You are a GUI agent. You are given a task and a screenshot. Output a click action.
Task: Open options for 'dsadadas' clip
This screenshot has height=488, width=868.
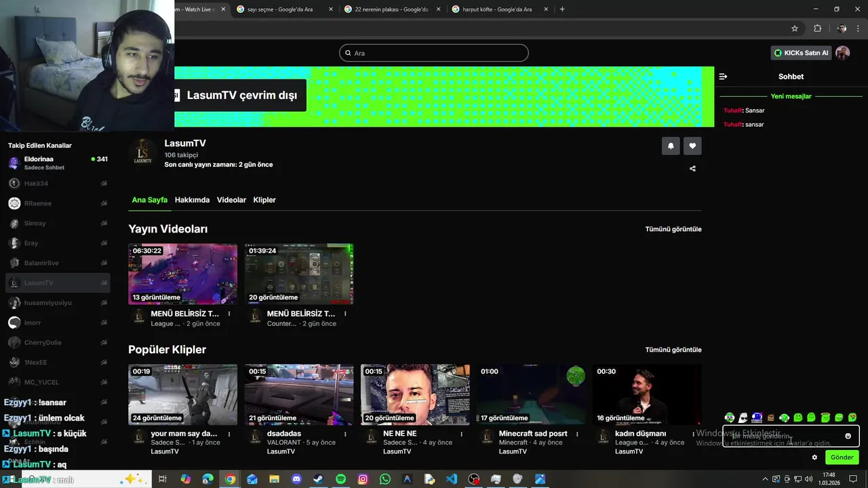(x=345, y=434)
